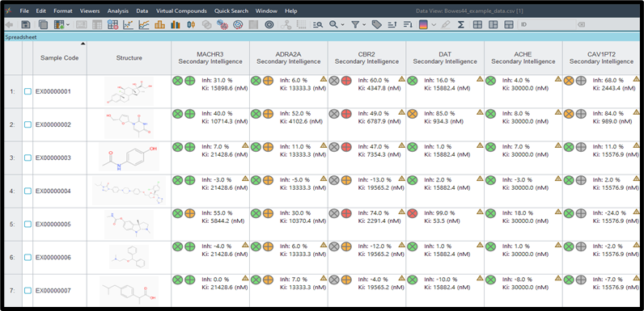Open the Viewers menu
Viewport: 644px width, 311px height.
pos(90,11)
